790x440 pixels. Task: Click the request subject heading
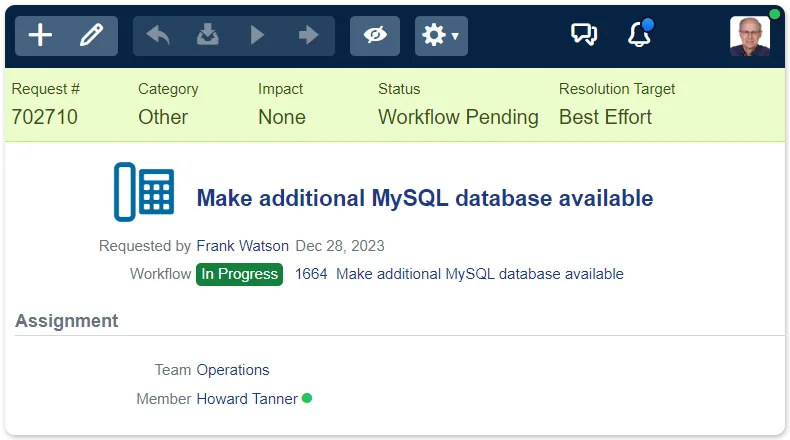(425, 198)
